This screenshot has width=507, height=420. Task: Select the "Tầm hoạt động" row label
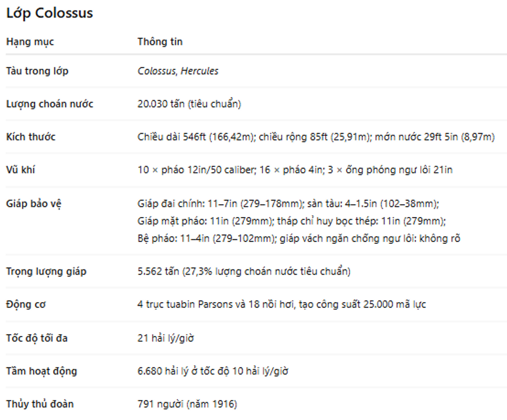41,371
